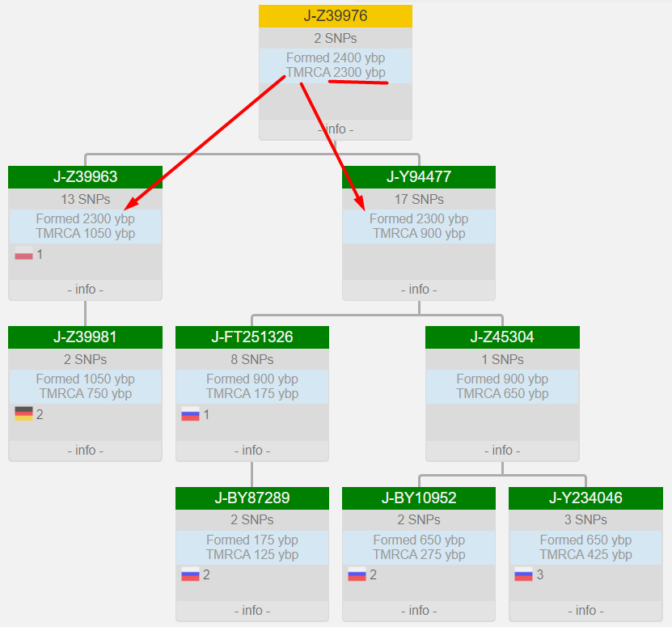Image resolution: width=672 pixels, height=627 pixels.
Task: Click the Russian flag in J-FT251326
Action: (190, 414)
